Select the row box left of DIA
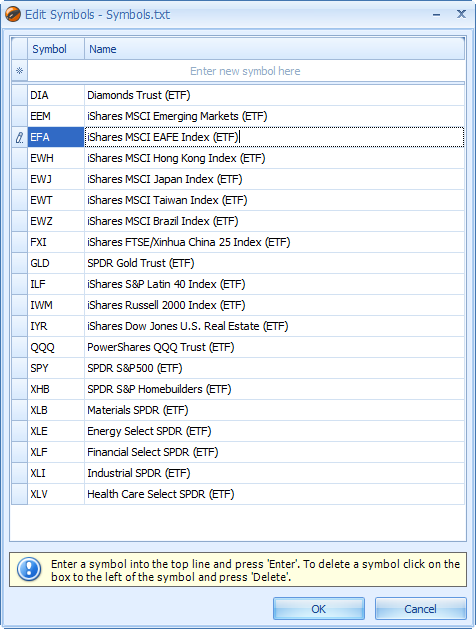This screenshot has height=629, width=476. point(19,95)
